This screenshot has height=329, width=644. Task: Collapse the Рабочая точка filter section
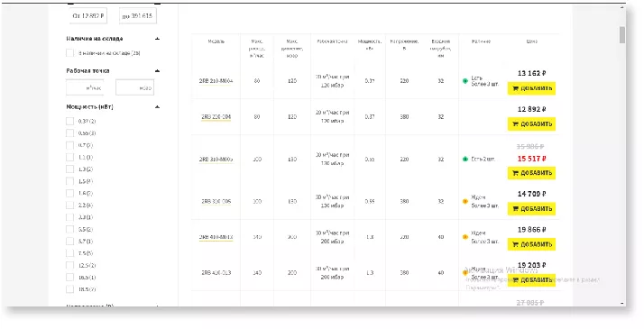pyautogui.click(x=157, y=71)
